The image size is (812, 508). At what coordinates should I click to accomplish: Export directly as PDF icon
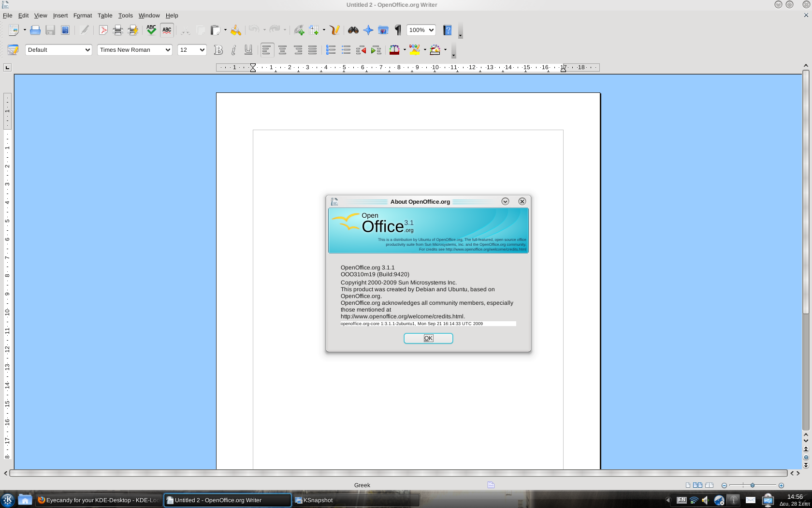[x=103, y=30]
